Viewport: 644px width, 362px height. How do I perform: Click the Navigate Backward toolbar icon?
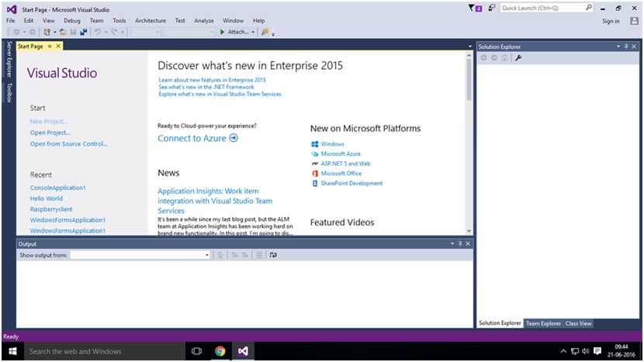17,32
